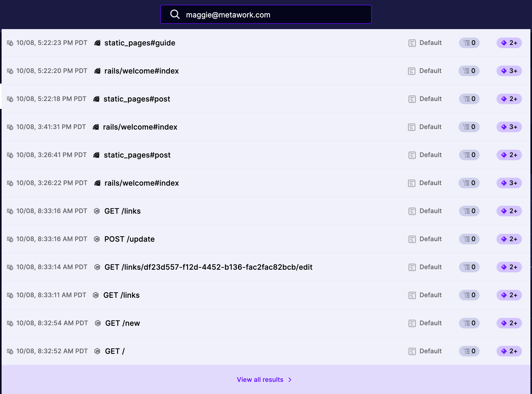This screenshot has width=532, height=394.
Task: Click the log count badge on the GET /new row
Action: click(469, 323)
